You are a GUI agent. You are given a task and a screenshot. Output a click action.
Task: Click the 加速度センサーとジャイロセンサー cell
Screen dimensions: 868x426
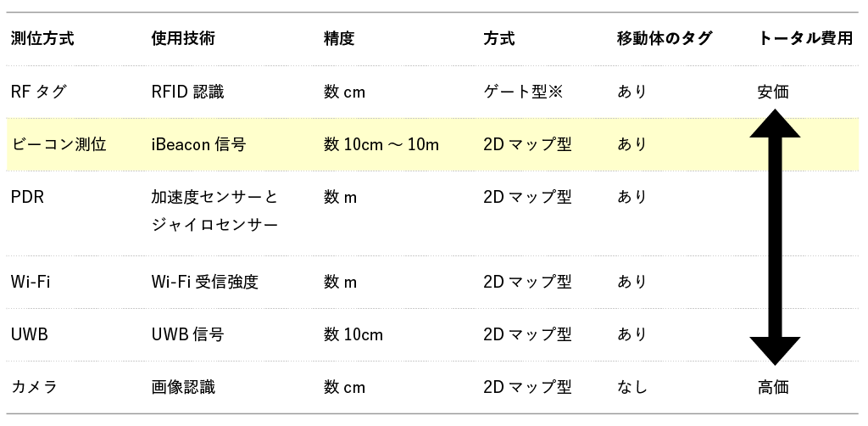tap(214, 211)
